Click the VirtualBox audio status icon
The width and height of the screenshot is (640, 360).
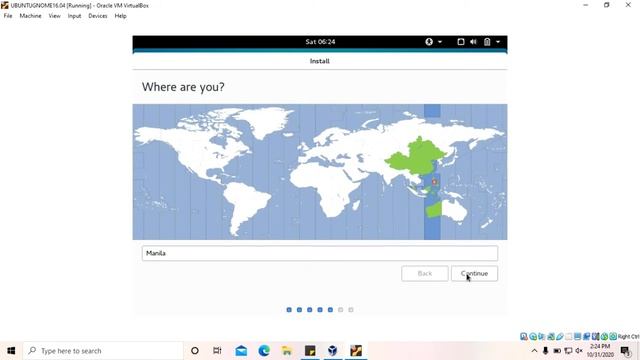[542, 336]
